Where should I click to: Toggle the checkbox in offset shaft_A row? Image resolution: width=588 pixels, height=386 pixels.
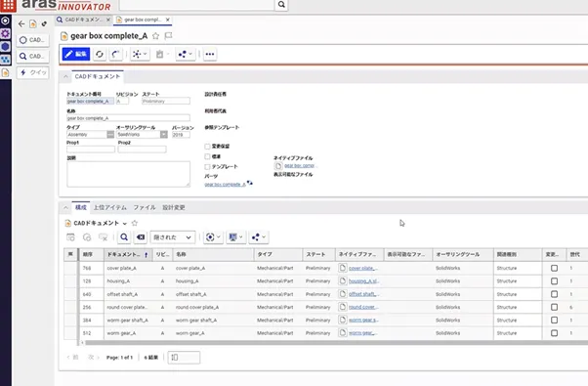click(x=554, y=294)
